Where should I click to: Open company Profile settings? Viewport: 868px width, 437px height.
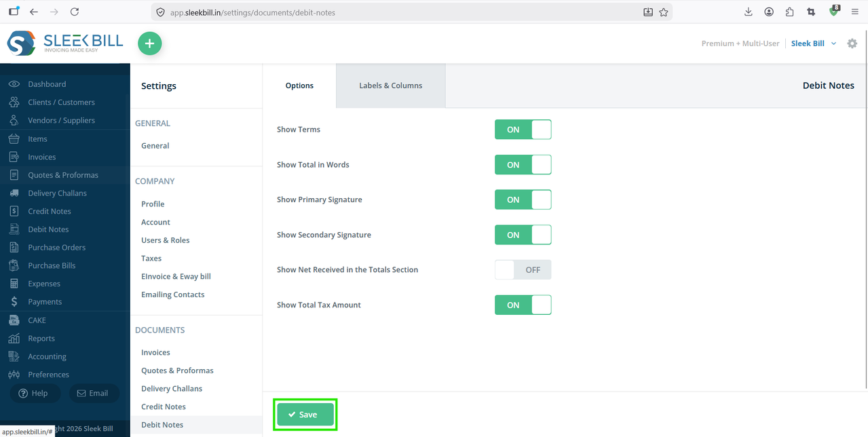(153, 204)
